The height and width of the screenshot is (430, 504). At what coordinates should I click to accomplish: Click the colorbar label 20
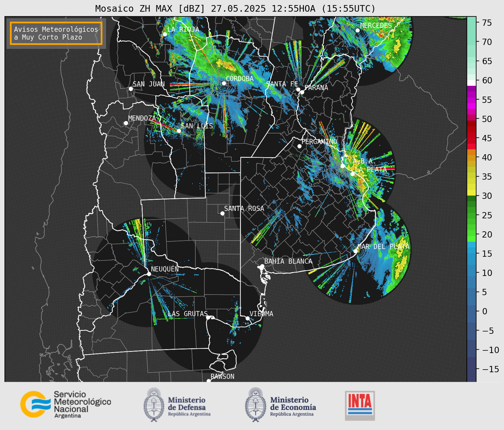pos(487,234)
